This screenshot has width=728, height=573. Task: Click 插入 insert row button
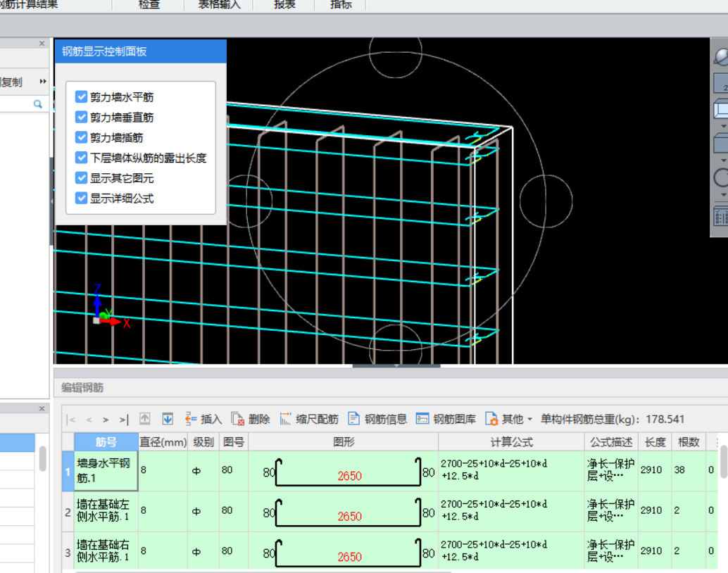(x=203, y=420)
